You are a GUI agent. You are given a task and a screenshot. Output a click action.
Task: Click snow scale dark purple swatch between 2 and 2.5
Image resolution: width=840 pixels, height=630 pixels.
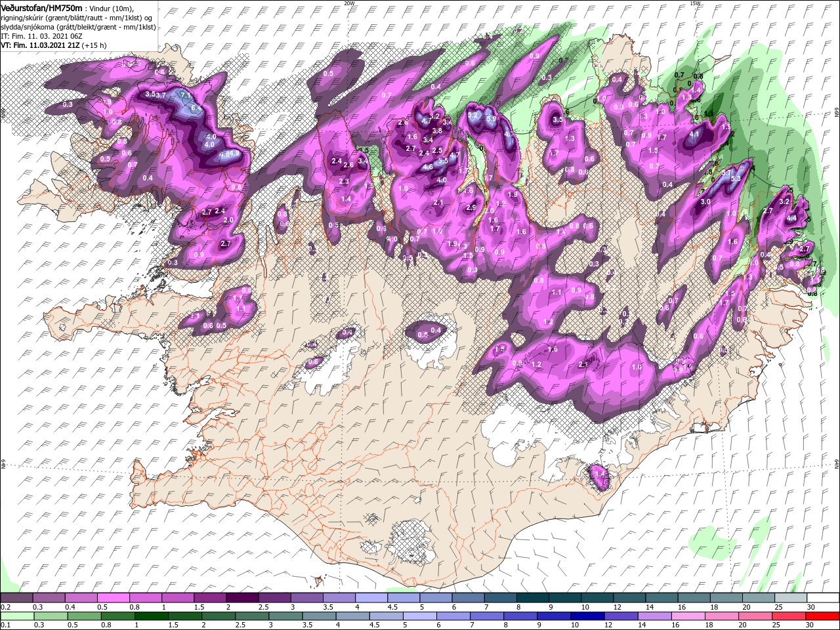coord(241,597)
